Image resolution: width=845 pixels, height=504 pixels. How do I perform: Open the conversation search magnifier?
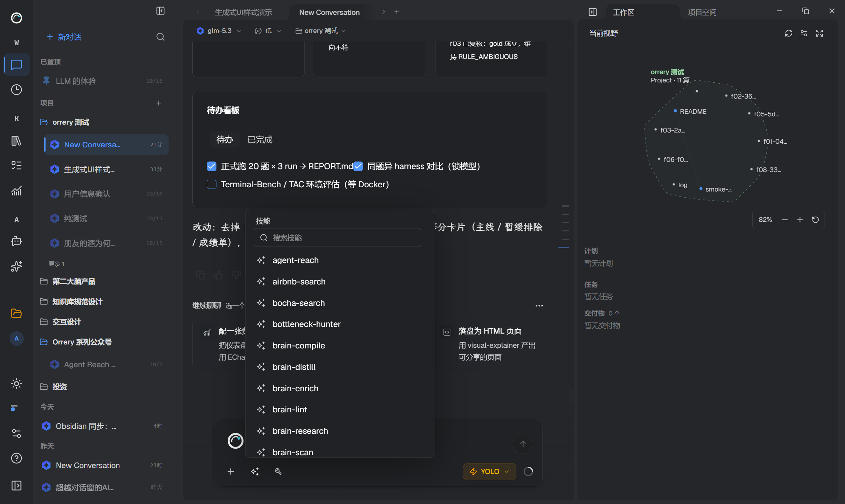tap(160, 37)
